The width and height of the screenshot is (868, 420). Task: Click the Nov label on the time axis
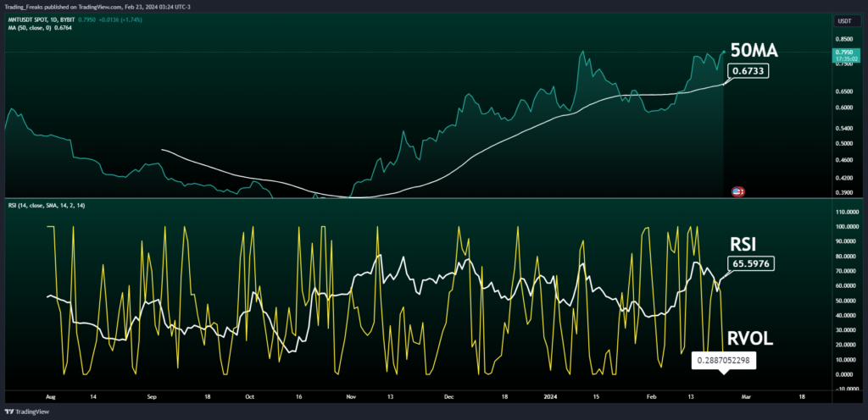351,397
